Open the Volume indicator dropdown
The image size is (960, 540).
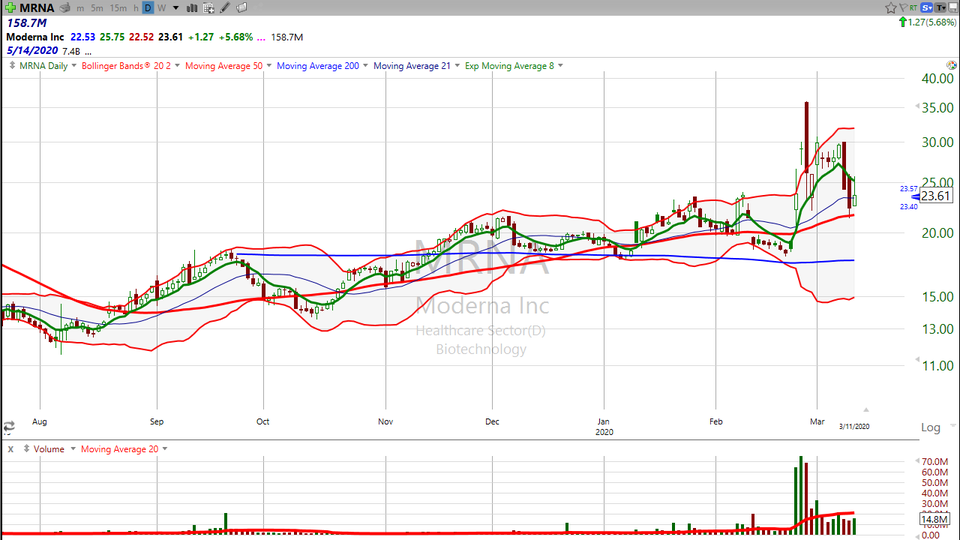(73, 449)
